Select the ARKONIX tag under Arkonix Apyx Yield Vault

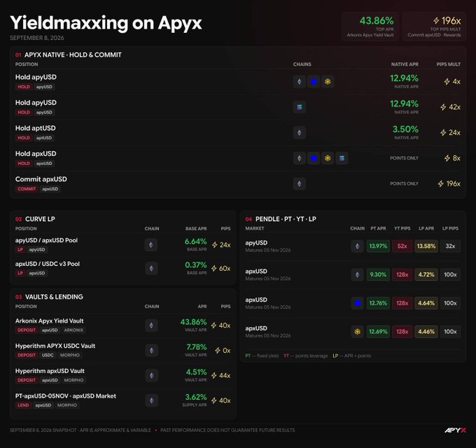tap(73, 330)
